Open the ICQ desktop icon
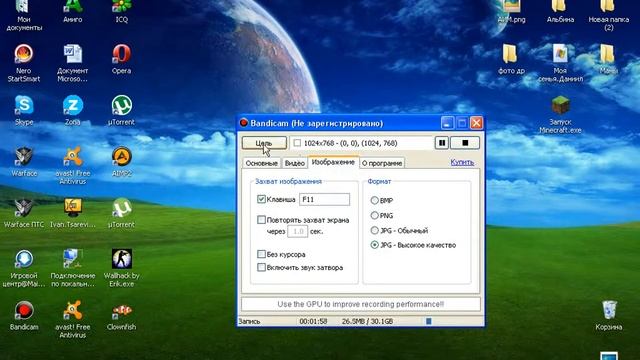The height and width of the screenshot is (360, 640). point(122,8)
